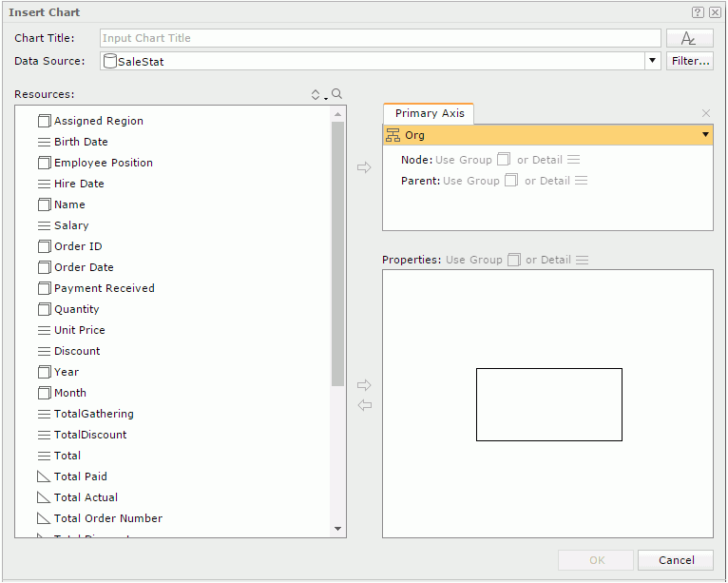The width and height of the screenshot is (728, 583).
Task: Select the Primary Axis tab
Action: point(430,113)
